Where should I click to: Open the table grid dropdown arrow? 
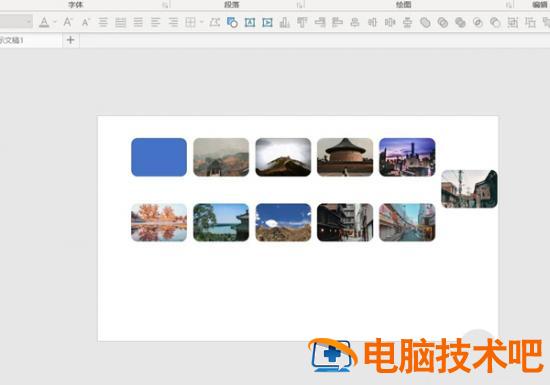tap(202, 22)
